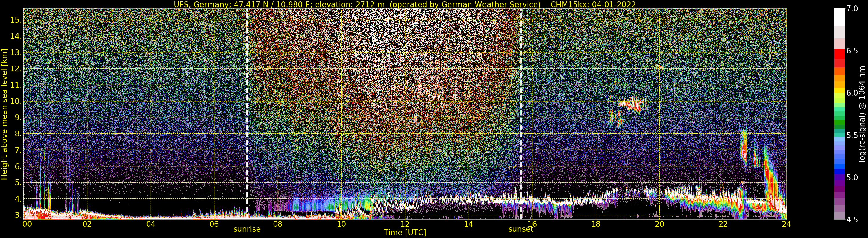Click the "9." km tick on the height axis
Screen dimensions: 868x238
coord(18,118)
